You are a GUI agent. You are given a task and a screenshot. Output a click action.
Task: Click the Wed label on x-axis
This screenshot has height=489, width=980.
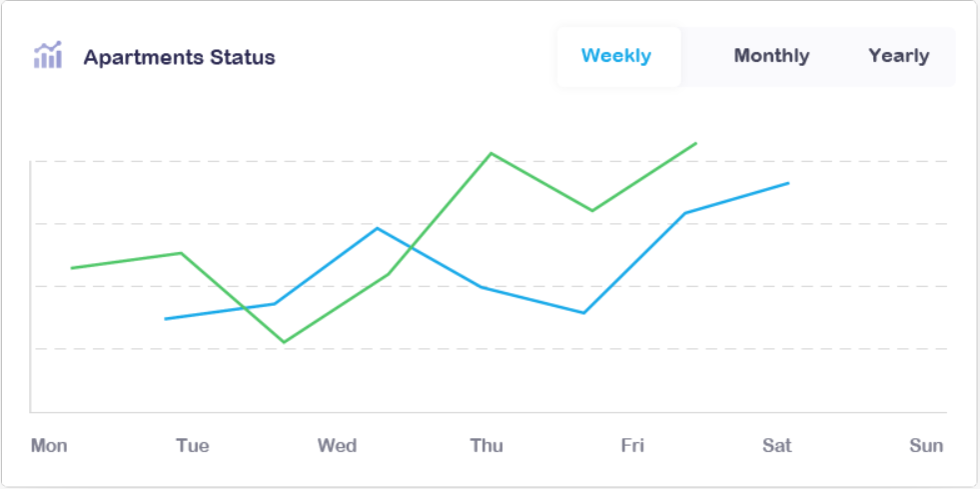pyautogui.click(x=337, y=445)
